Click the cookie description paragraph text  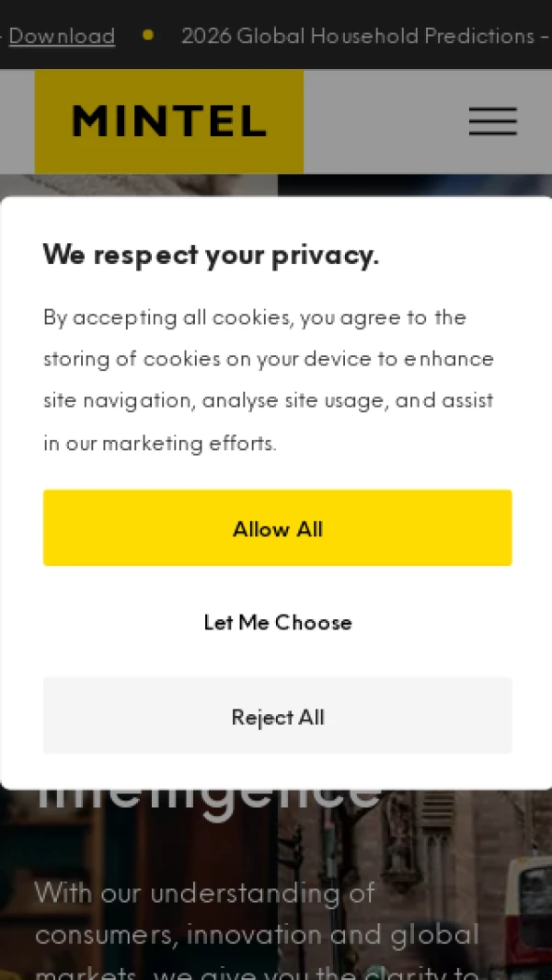click(269, 379)
